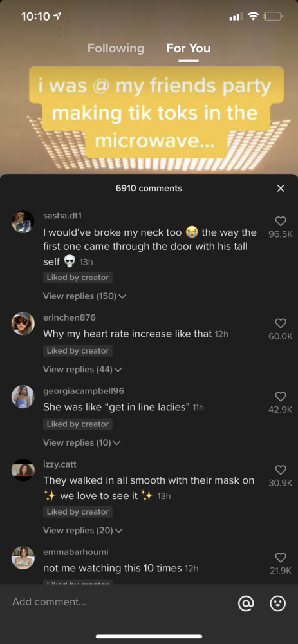Like sasha.dt1's comment with heart icon

coord(281,222)
